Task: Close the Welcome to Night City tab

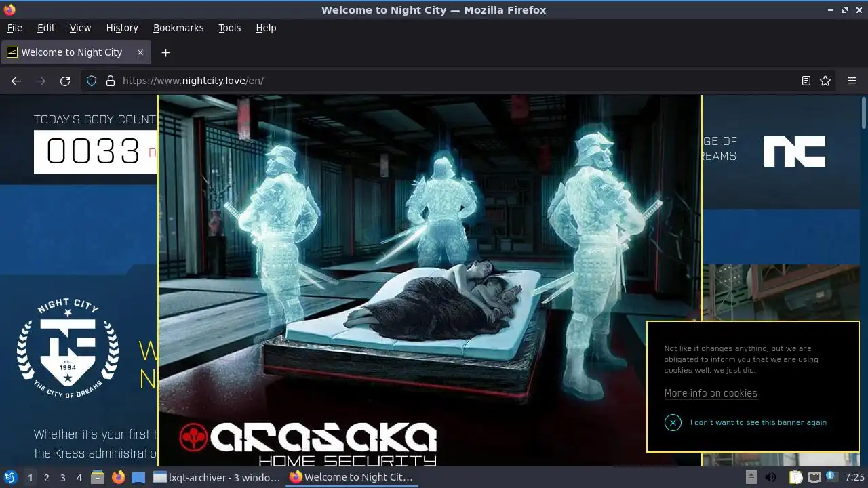Action: [140, 52]
